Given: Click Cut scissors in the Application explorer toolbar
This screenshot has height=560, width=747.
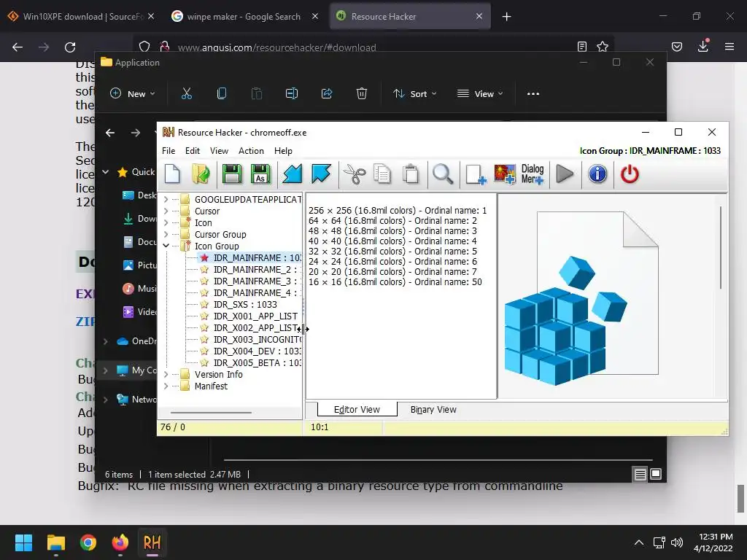Looking at the screenshot, I should [x=187, y=94].
